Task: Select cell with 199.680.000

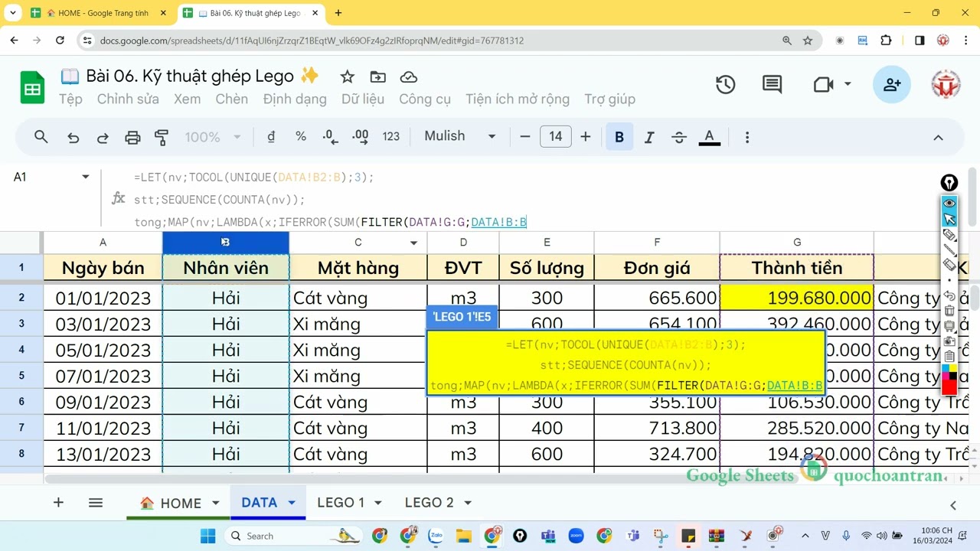Action: [797, 298]
